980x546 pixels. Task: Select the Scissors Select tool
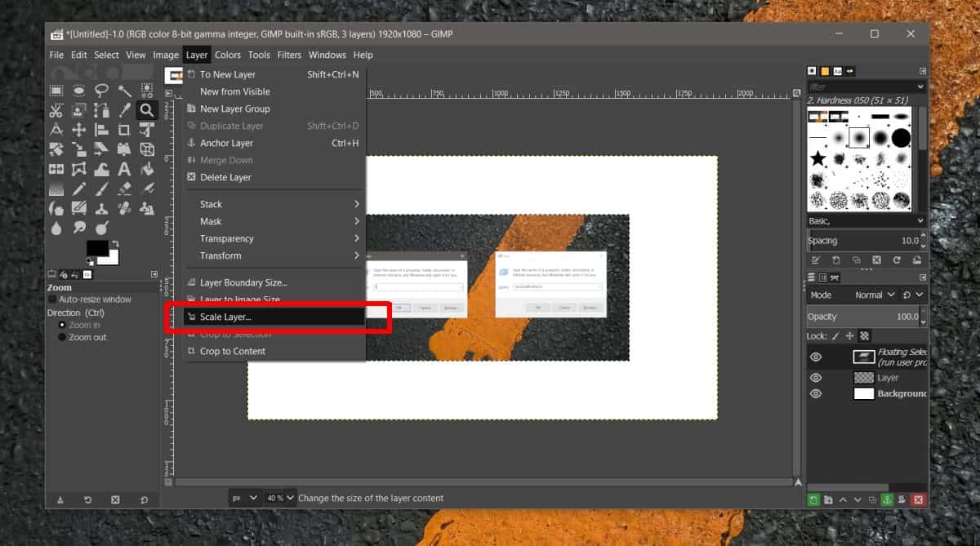click(x=56, y=110)
